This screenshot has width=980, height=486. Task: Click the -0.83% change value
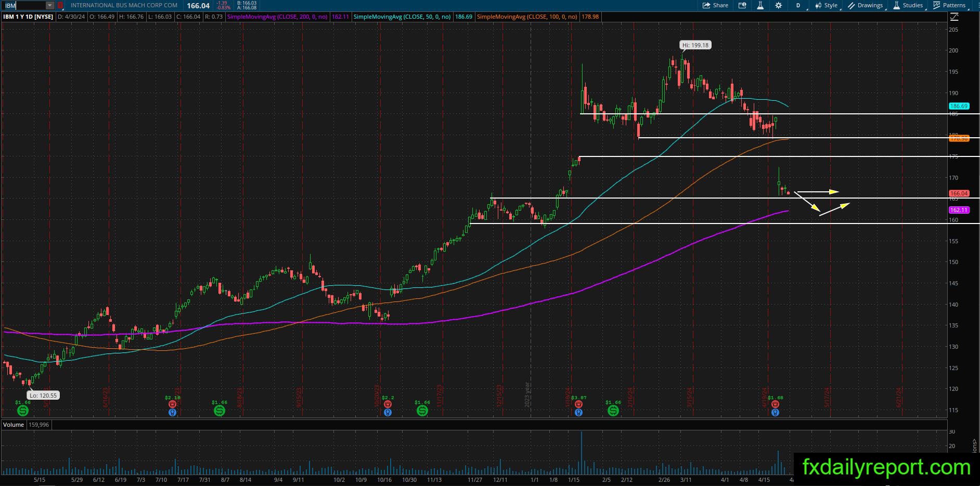(x=224, y=8)
